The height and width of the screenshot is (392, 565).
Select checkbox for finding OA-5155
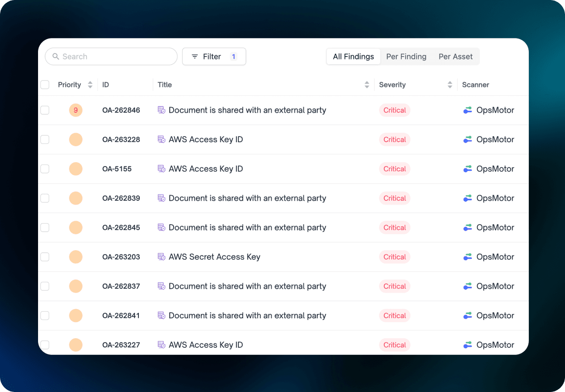(45, 168)
